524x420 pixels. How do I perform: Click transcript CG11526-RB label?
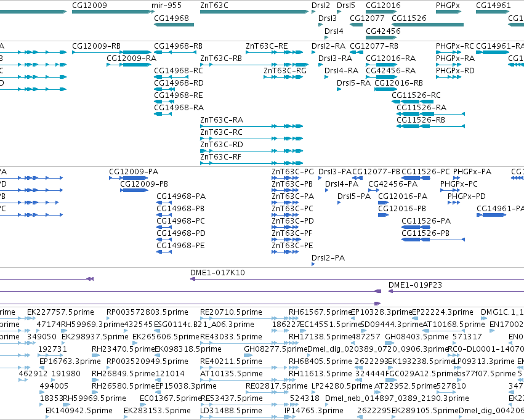point(421,120)
